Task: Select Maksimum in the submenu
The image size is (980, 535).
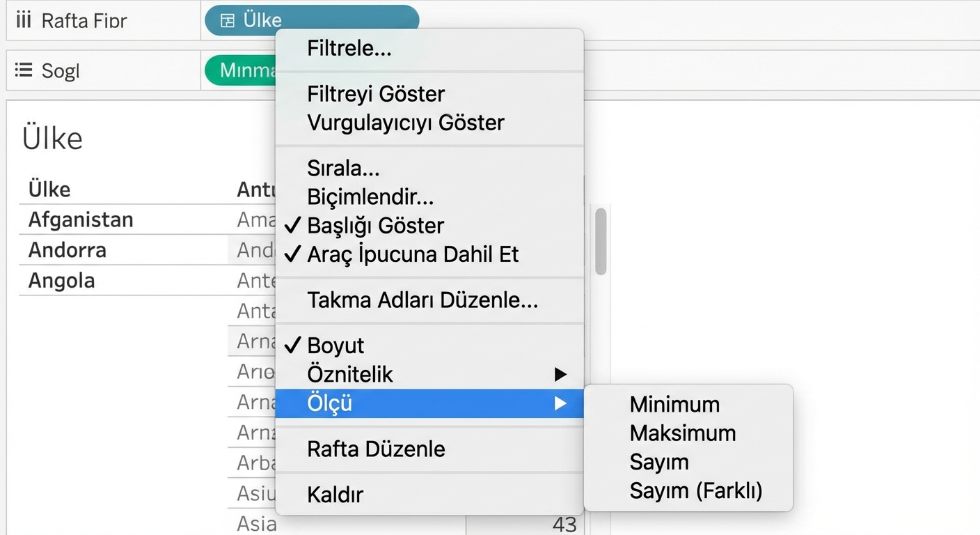Action: (x=683, y=433)
